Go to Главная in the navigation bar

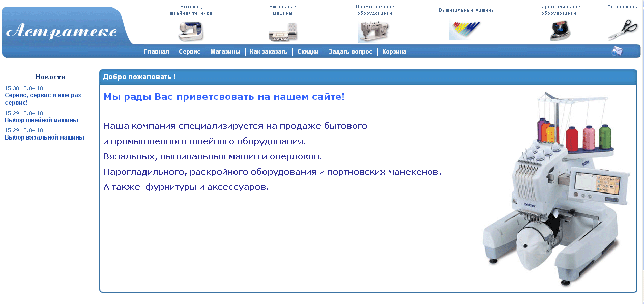156,52
